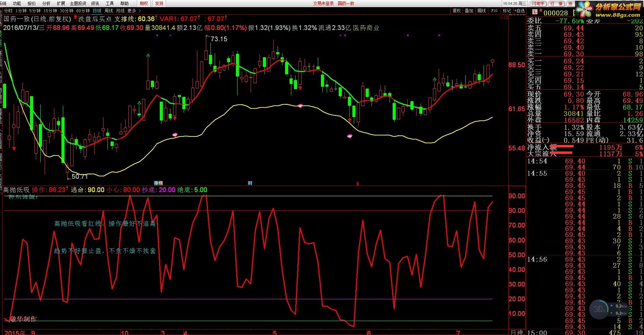644x335 pixels.
Task: Click the diamond icon beside the chart corner
Action: click(x=502, y=17)
